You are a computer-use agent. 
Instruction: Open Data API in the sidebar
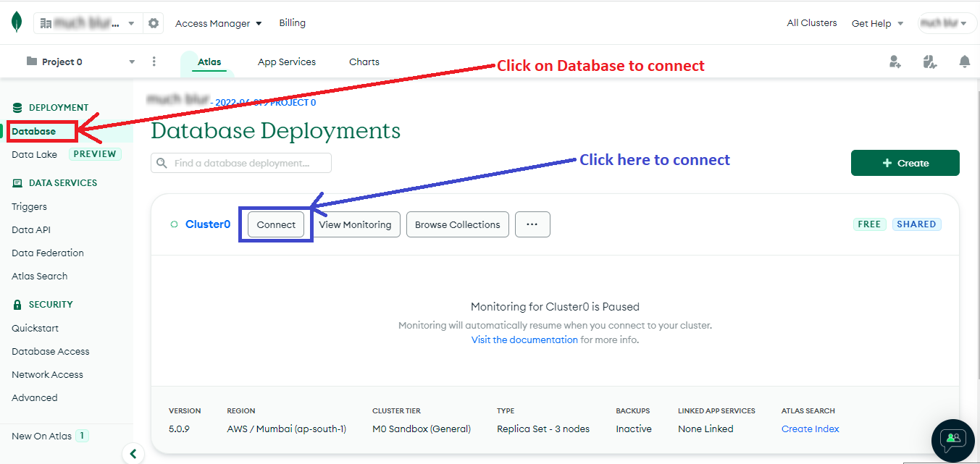[x=31, y=229]
